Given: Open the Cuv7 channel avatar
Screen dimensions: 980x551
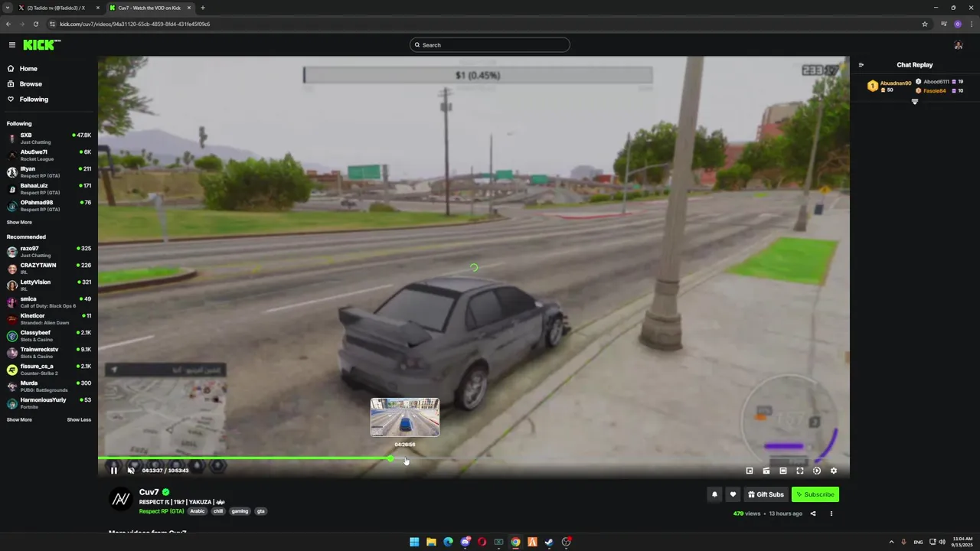Looking at the screenshot, I should [121, 500].
